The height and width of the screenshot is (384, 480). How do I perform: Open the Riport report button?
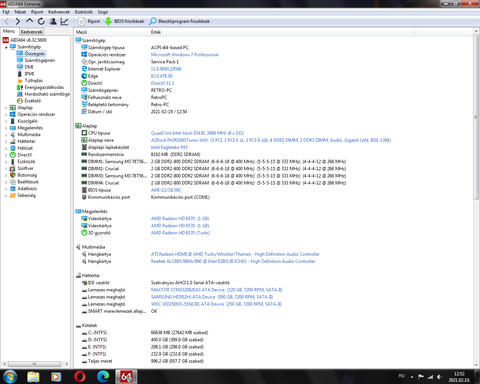89,21
